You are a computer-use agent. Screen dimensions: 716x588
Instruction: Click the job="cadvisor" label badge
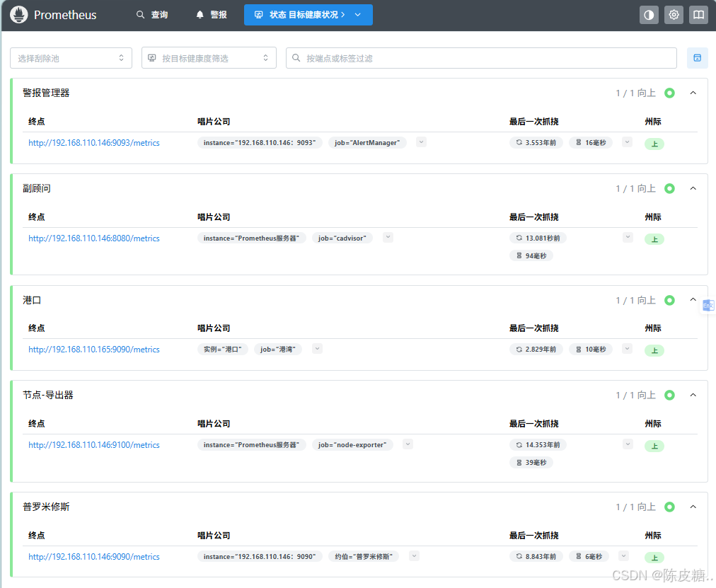(342, 238)
